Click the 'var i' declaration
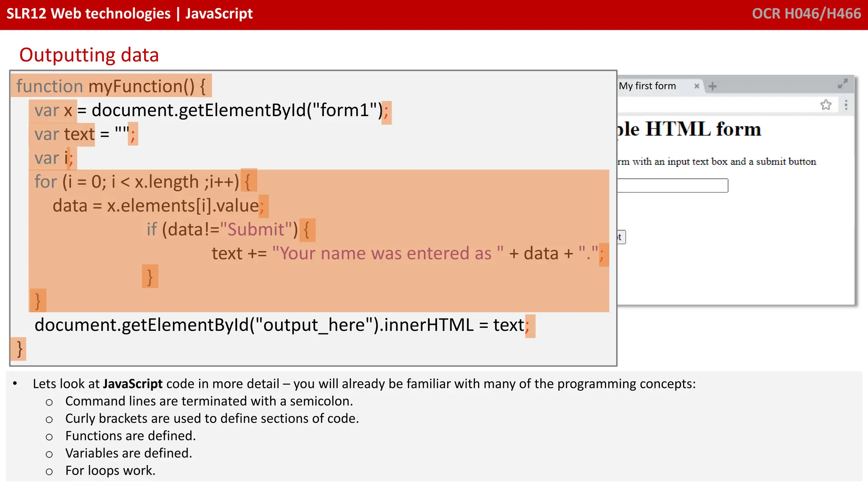Screen dimensions: 868x488 [51, 158]
